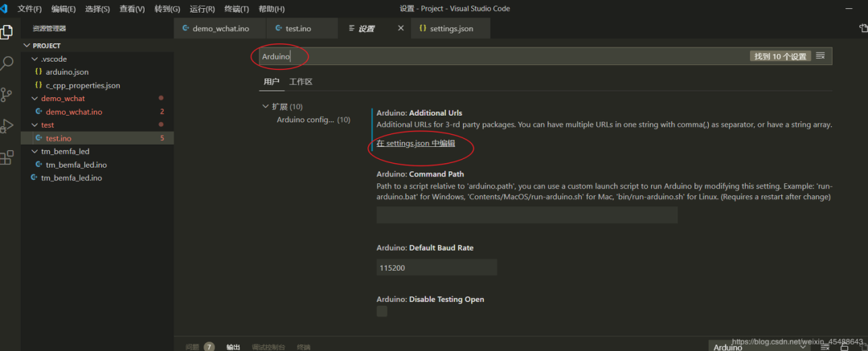Click the problem count 7 badge
868x351 pixels.
pos(209,347)
